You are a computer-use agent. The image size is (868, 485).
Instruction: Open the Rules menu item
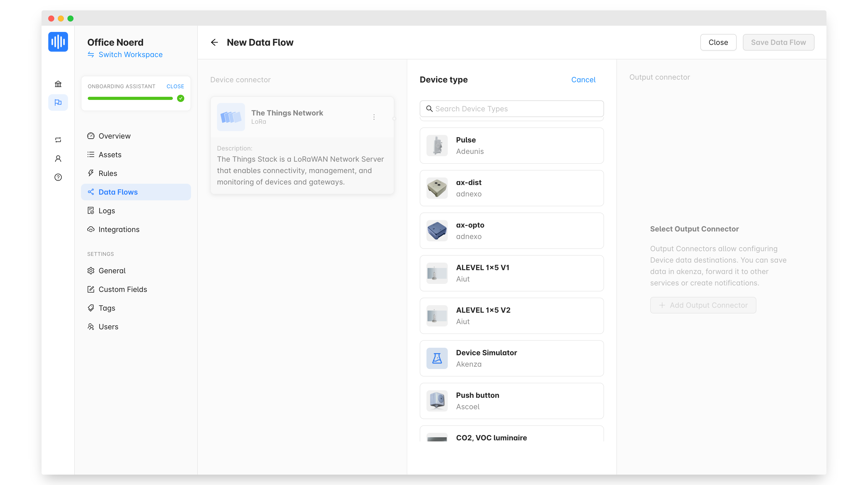tap(136, 173)
